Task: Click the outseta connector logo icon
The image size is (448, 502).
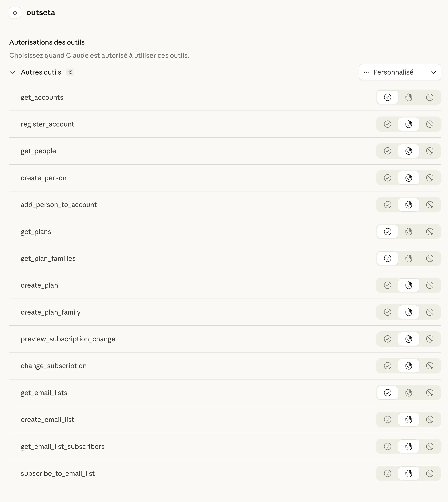Action: coord(15,13)
